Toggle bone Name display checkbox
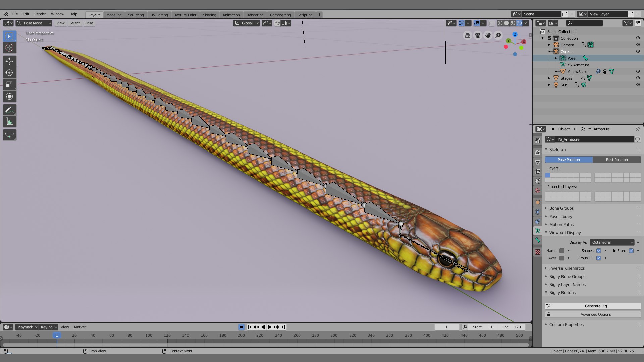The height and width of the screenshot is (362, 644). click(x=562, y=251)
